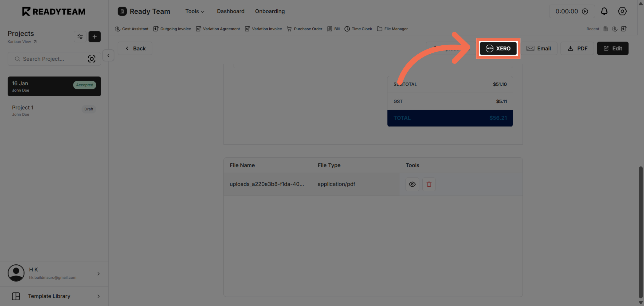Collapse the Projects sidebar panel
Image resolution: width=644 pixels, height=306 pixels.
click(108, 55)
